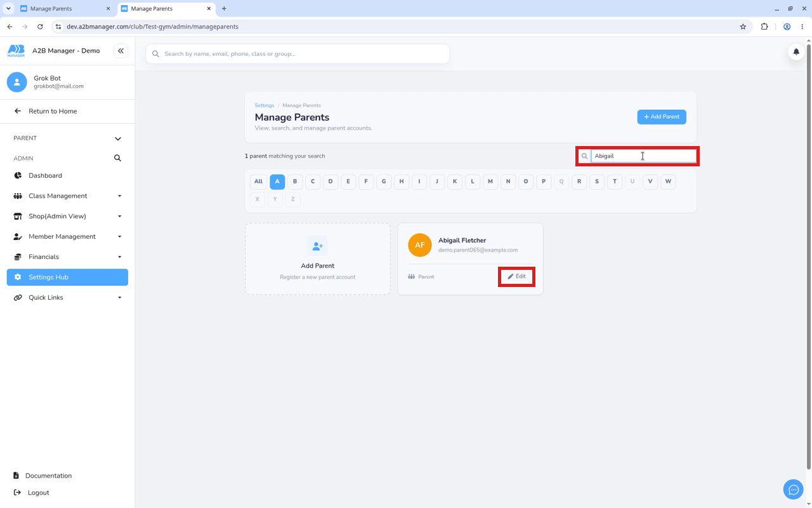Show all parents with All filter
This screenshot has height=508, width=812.
[258, 182]
